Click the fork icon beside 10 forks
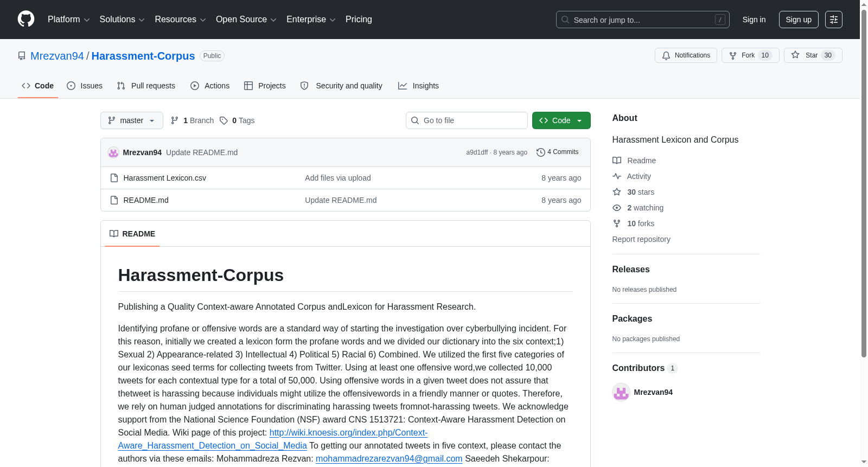The image size is (868, 467). click(x=617, y=223)
